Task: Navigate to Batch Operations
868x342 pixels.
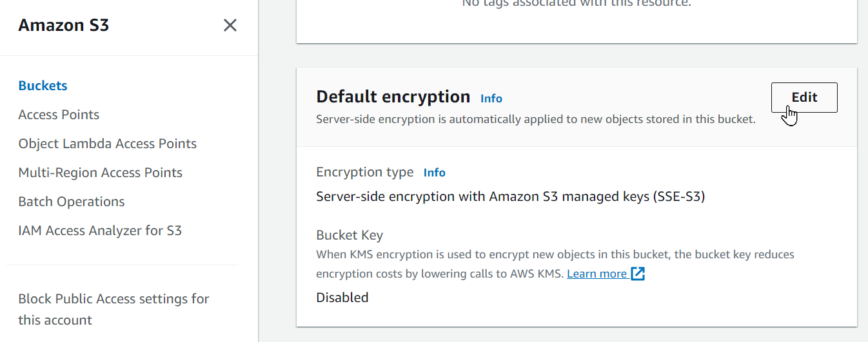Action: click(72, 202)
